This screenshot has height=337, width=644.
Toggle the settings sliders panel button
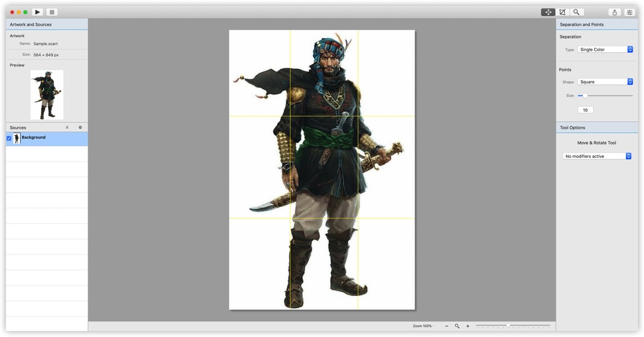coord(629,12)
